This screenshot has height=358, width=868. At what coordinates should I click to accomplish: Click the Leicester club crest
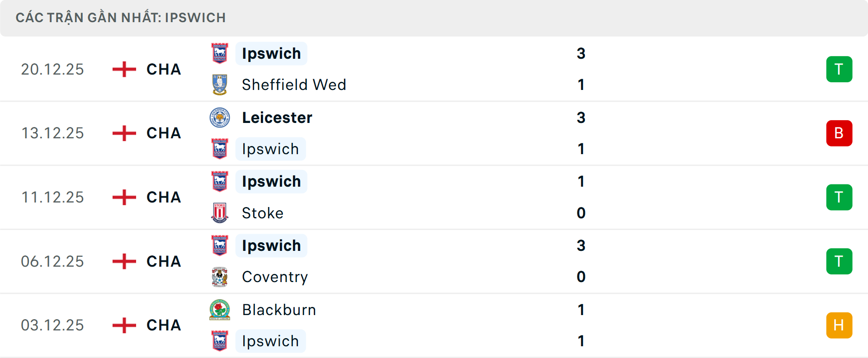point(220,118)
